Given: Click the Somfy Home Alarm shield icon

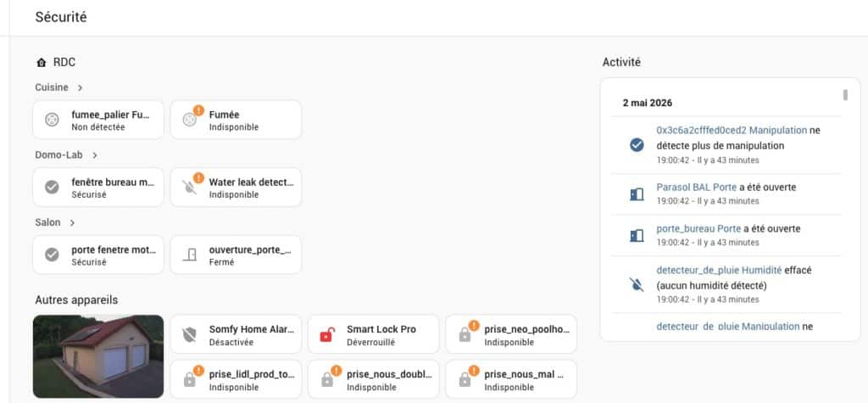Looking at the screenshot, I should click(x=189, y=335).
